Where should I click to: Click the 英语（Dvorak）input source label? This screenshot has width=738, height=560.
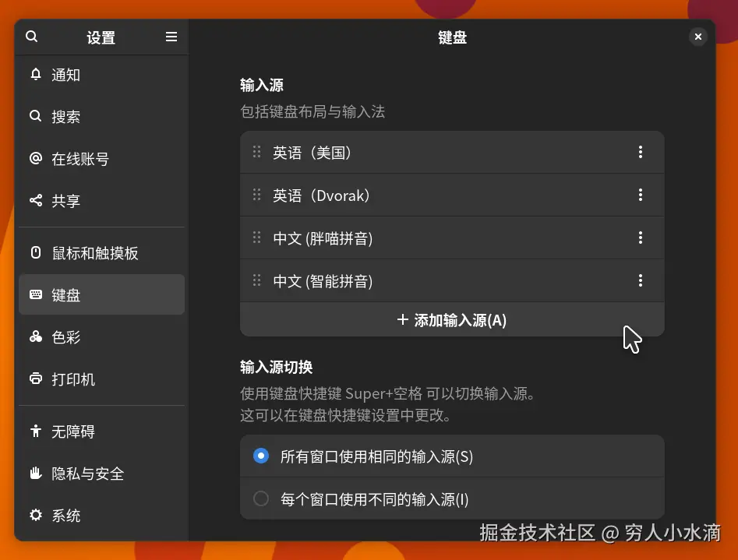tap(322, 195)
